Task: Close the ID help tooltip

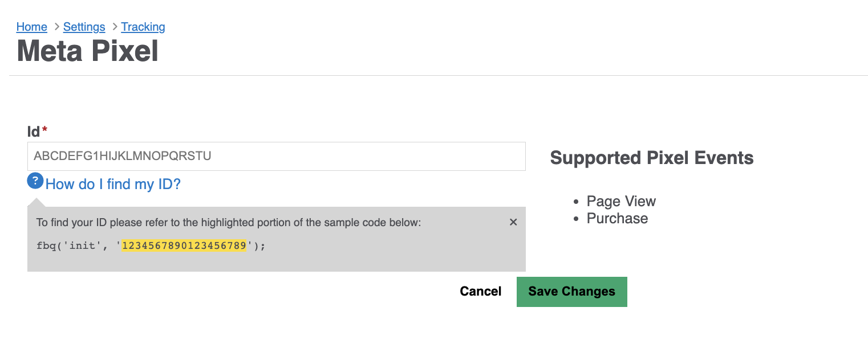Action: click(513, 222)
